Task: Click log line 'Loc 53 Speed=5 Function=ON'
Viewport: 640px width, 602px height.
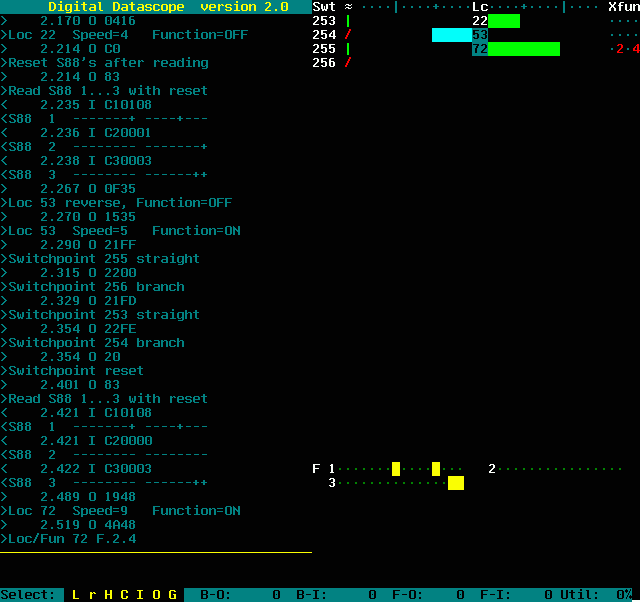Action: [120, 231]
